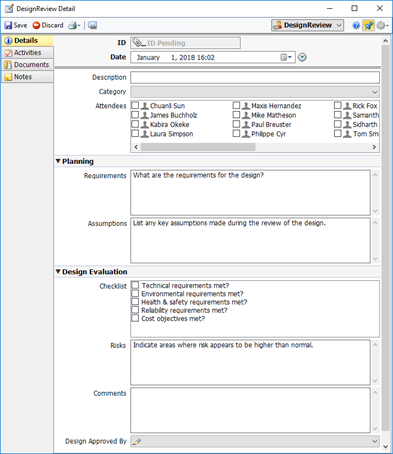Viewport: 393px width, 454px height.
Task: Click the main scrollbar up arrow
Action: pyautogui.click(x=385, y=41)
